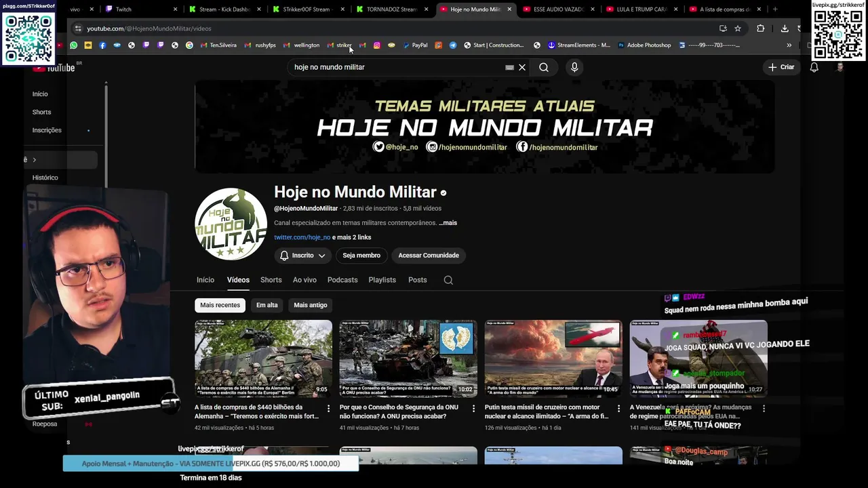Select the Mais antigo sort chip
The width and height of the screenshot is (868, 488).
[311, 305]
